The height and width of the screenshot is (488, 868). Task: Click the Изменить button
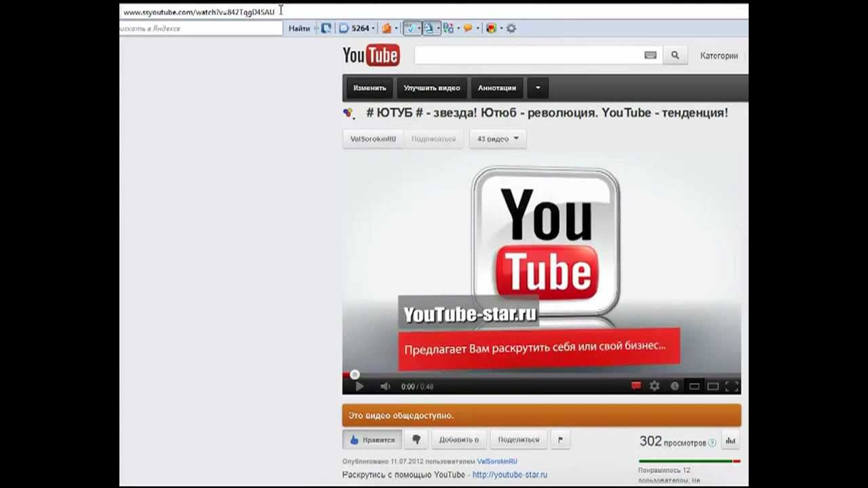click(x=370, y=88)
